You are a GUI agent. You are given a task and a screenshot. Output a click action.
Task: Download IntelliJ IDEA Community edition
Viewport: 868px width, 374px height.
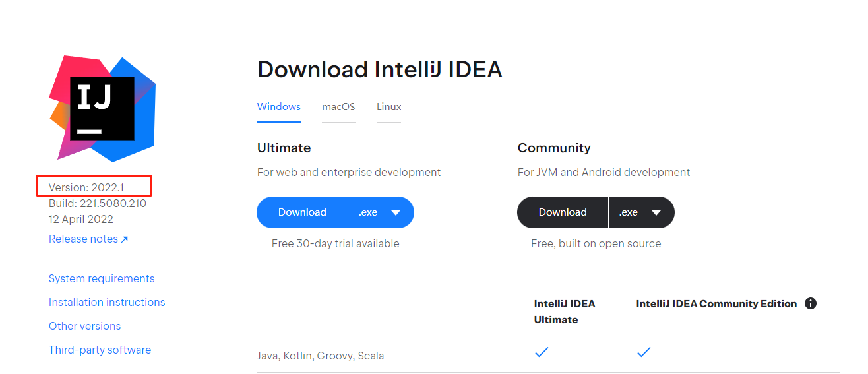pyautogui.click(x=563, y=212)
